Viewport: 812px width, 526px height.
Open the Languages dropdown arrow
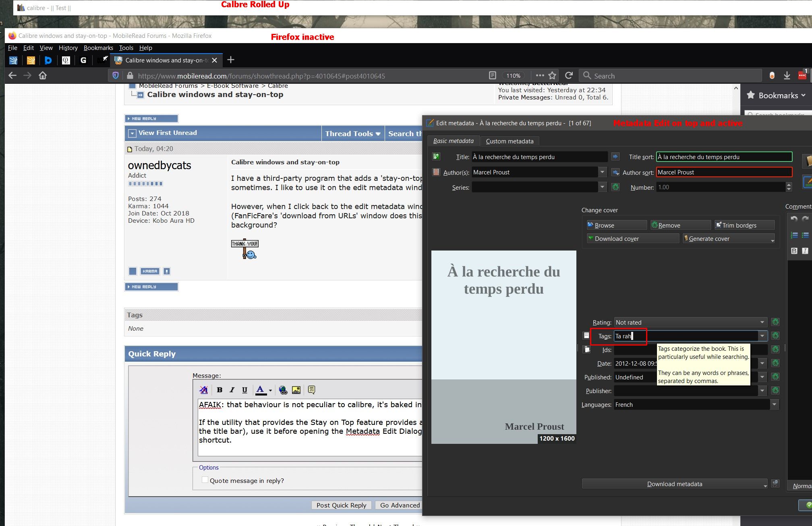tap(774, 404)
